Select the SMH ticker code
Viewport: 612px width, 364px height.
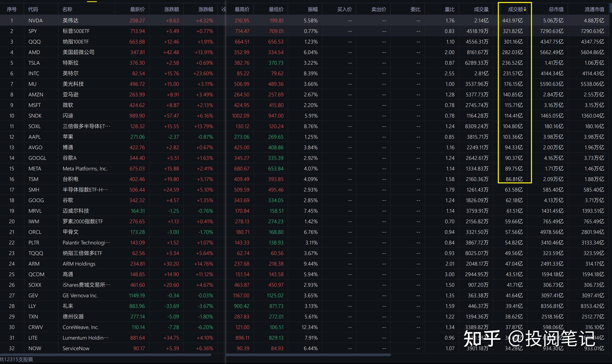[34, 190]
